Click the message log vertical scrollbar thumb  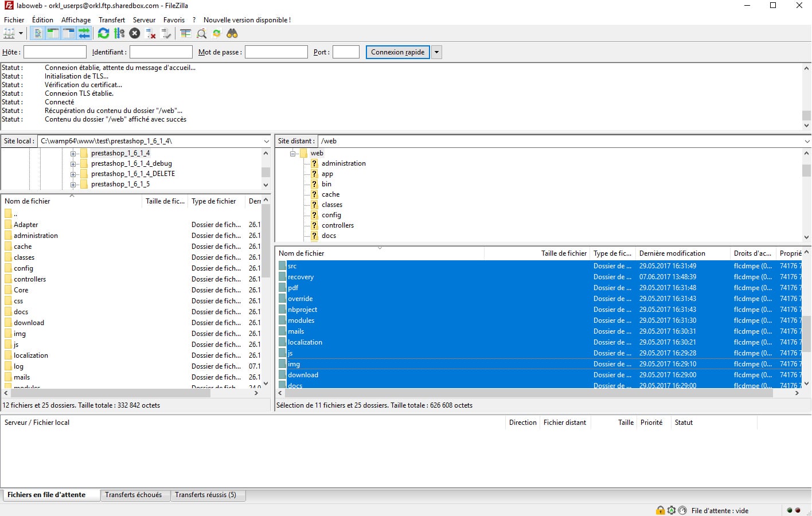[806, 116]
